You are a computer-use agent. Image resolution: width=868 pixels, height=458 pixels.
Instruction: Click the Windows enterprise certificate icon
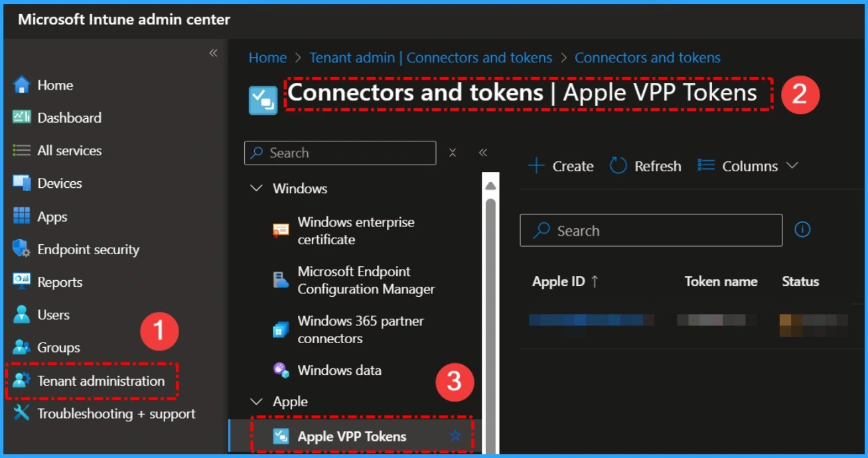tap(279, 230)
